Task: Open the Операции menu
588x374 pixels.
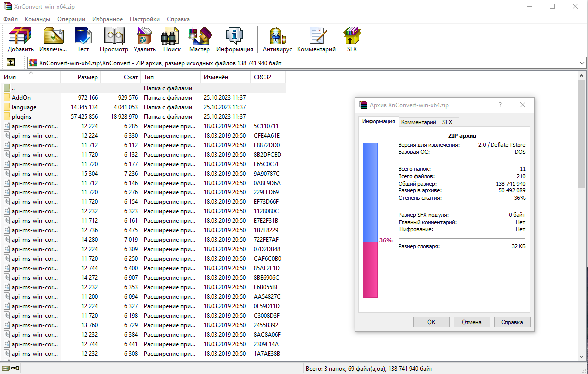Action: (x=71, y=19)
